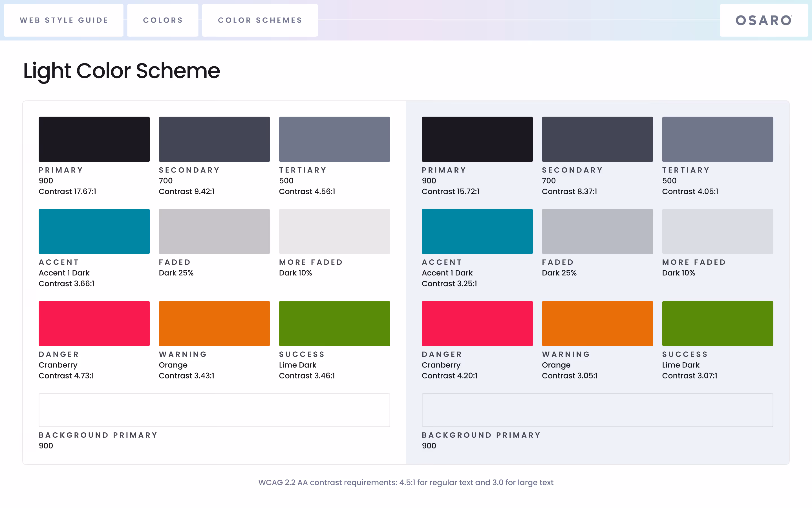Click the Contrast 3.46:1 text

(307, 376)
